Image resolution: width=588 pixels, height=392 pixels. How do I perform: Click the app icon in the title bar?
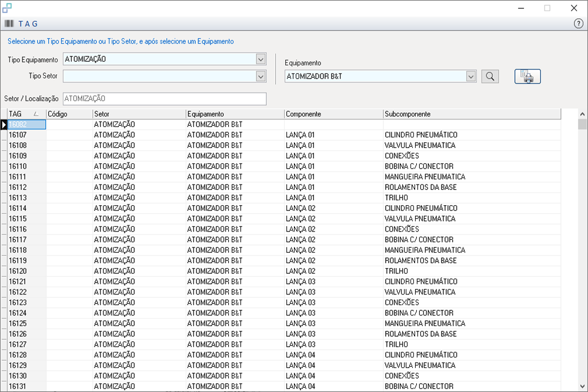click(6, 8)
